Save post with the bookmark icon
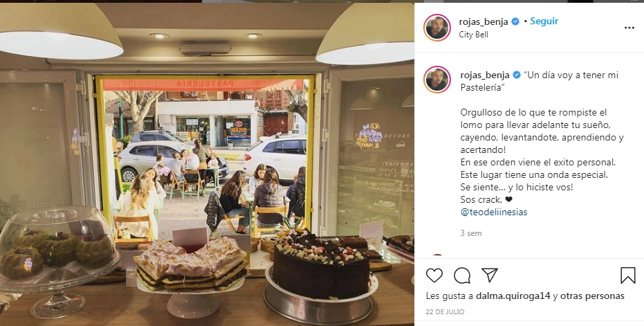The width and height of the screenshot is (644, 326). pyautogui.click(x=627, y=275)
